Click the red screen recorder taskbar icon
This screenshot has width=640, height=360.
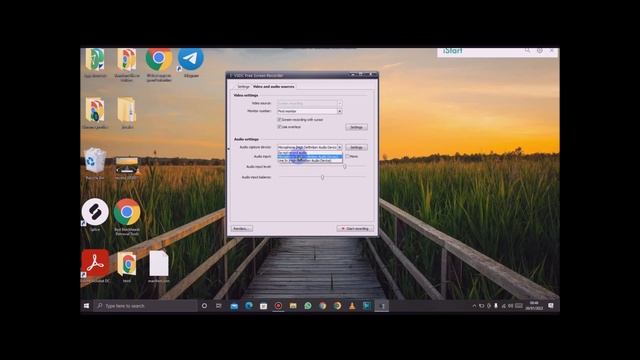278,306
